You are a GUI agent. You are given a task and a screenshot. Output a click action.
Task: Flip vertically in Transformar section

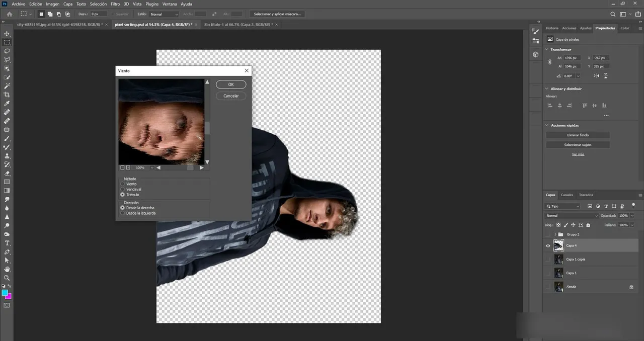tap(606, 76)
